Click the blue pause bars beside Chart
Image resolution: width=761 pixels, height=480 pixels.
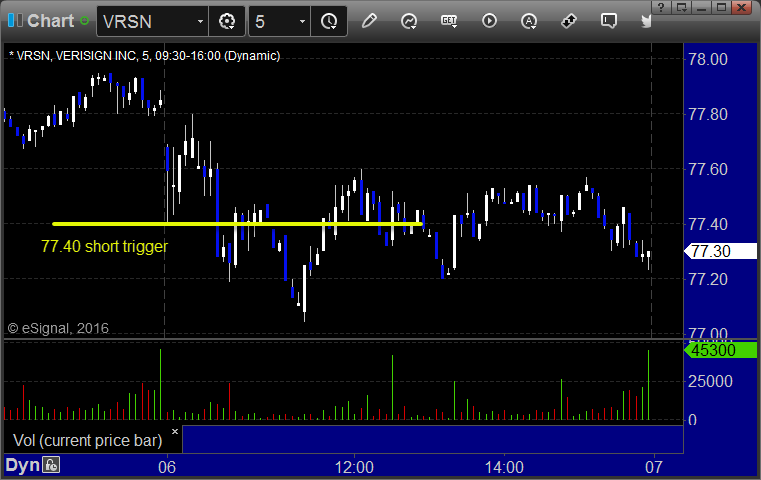point(15,21)
